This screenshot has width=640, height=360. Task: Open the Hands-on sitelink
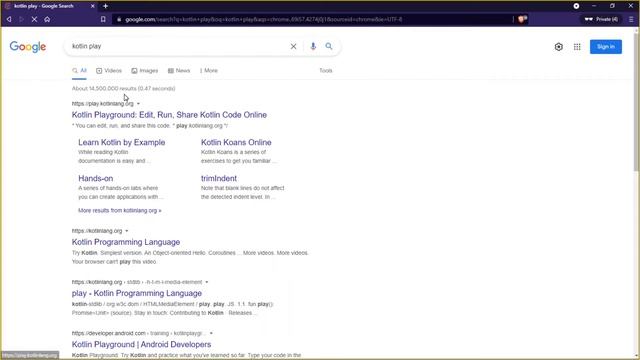[96, 178]
